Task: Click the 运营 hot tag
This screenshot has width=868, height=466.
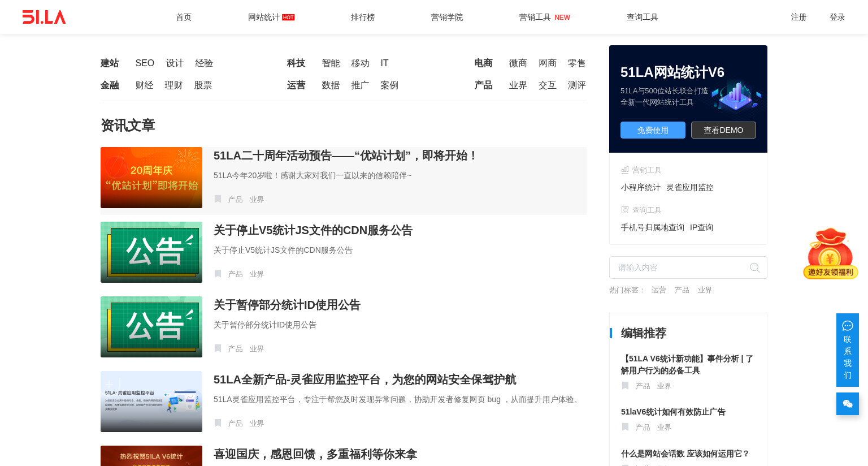Action: coord(659,290)
